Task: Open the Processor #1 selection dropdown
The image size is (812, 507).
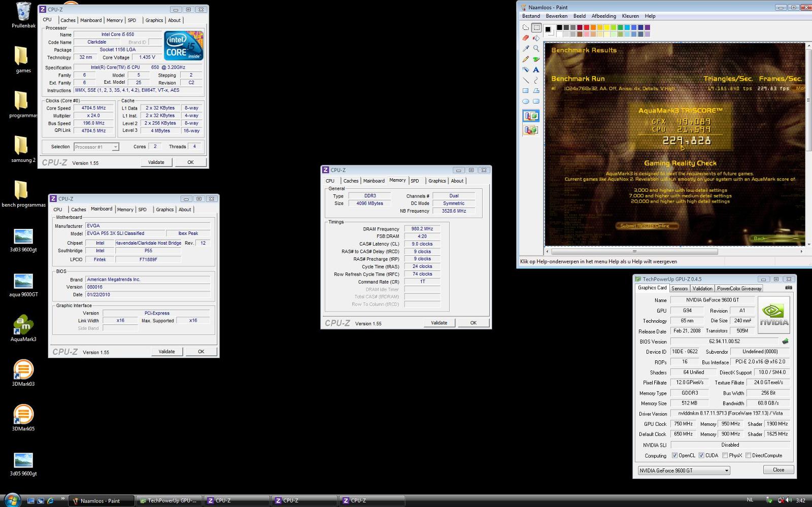Action: click(96, 147)
